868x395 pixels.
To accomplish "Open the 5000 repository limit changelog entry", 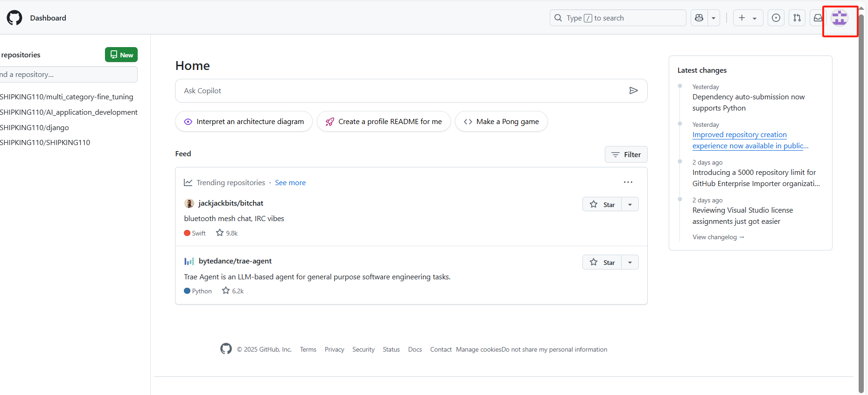I will (756, 178).
